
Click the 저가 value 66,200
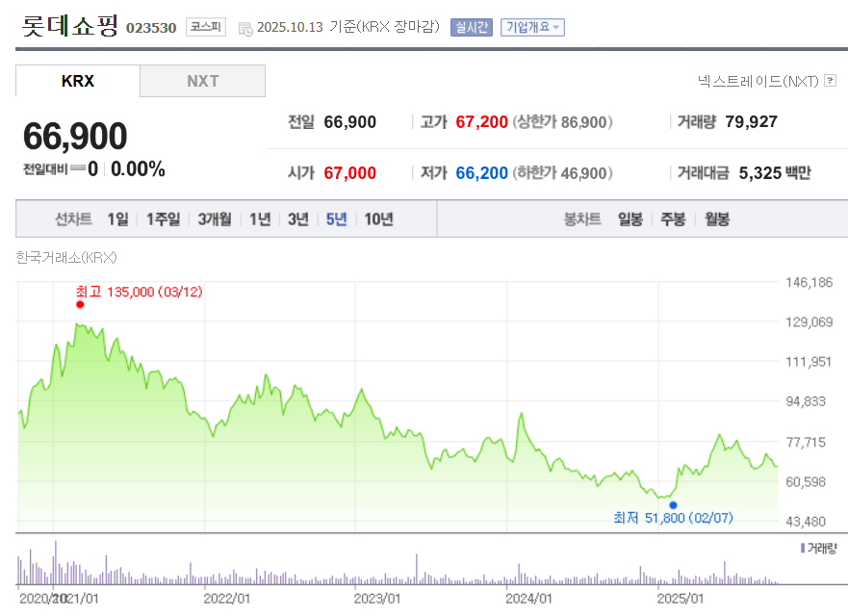point(482,173)
